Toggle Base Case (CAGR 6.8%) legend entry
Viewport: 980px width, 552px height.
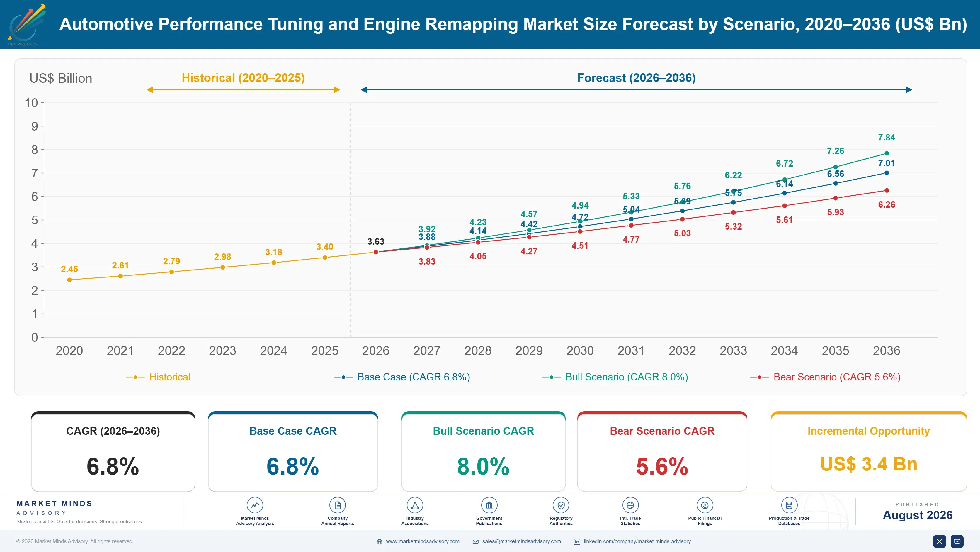[x=402, y=377]
